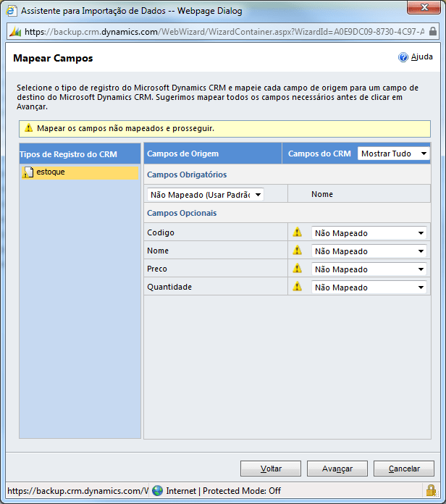
Task: Open the Não Mapeado (Usar Padrão) dropdown
Action: (206, 194)
